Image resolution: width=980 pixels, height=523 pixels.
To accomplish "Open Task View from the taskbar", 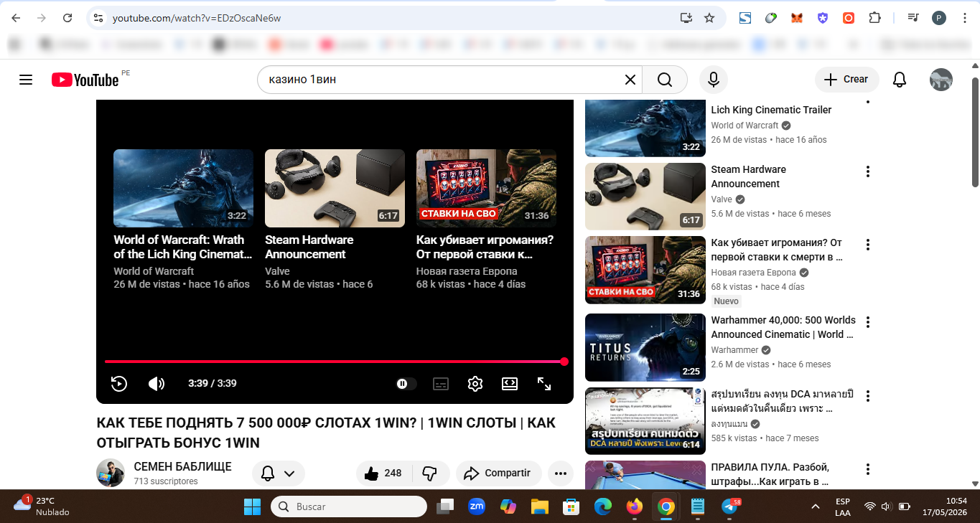I will (445, 507).
